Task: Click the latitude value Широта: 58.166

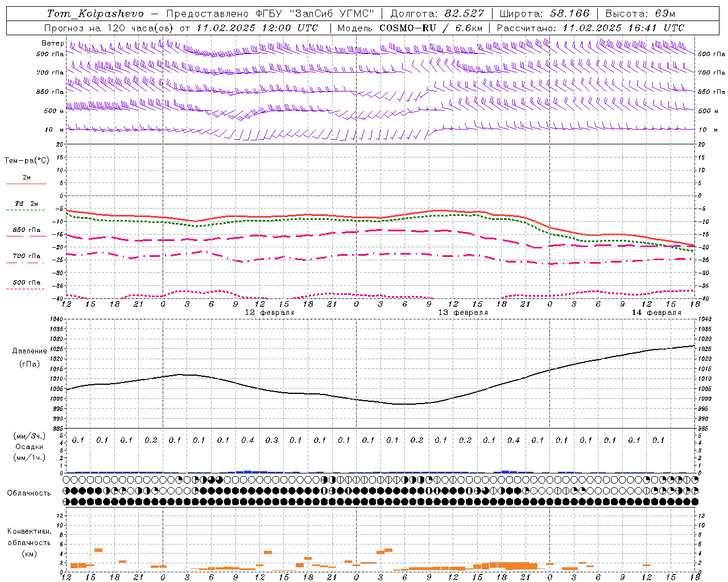Action: coord(545,14)
